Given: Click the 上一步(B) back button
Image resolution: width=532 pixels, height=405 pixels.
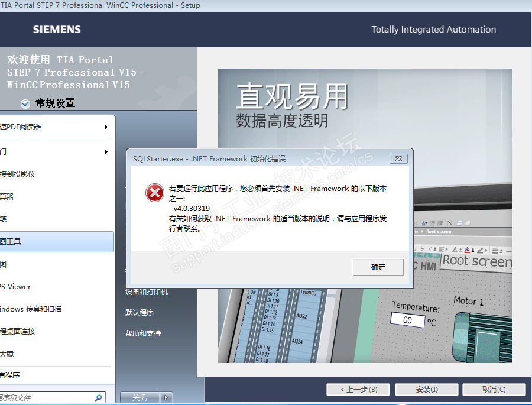Looking at the screenshot, I should [358, 390].
